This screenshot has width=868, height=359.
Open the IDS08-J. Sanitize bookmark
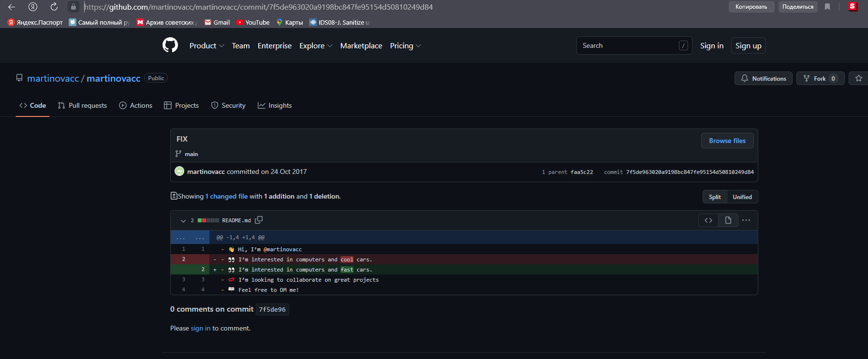[339, 22]
